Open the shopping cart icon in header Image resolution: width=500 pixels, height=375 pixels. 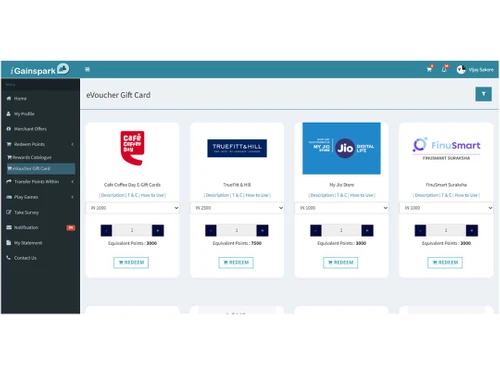click(429, 69)
